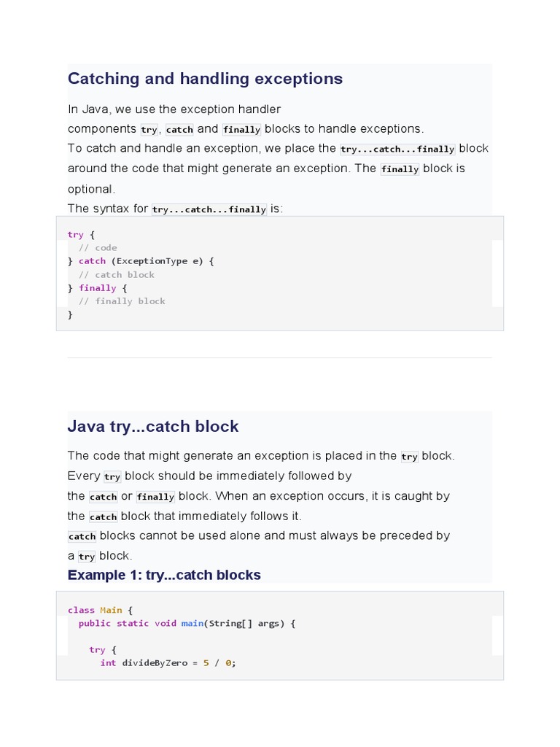Click the "// code" comment line
Screen dimensions: 560x747
pos(98,248)
